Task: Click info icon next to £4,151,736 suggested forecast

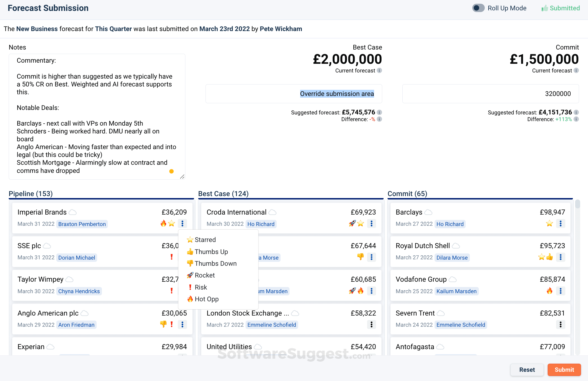Action: click(576, 112)
